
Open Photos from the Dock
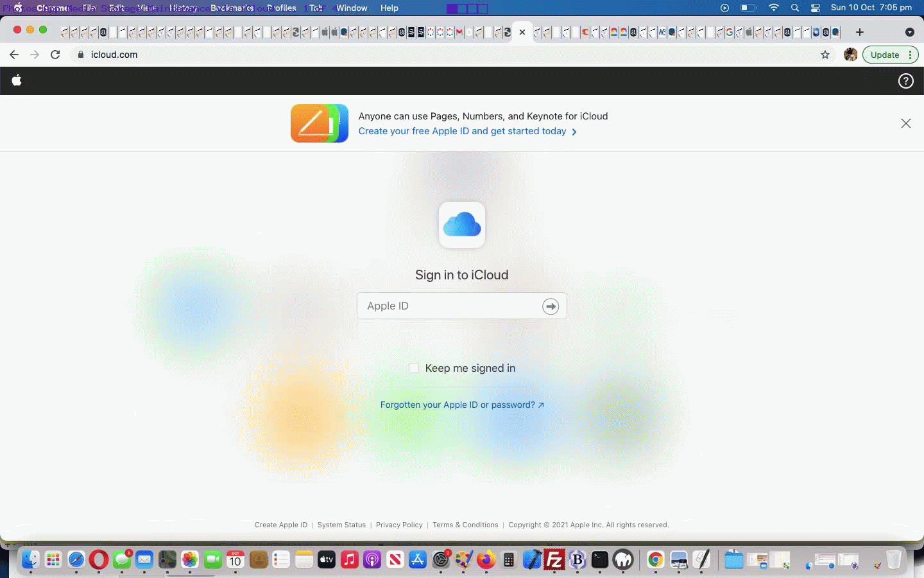point(190,560)
